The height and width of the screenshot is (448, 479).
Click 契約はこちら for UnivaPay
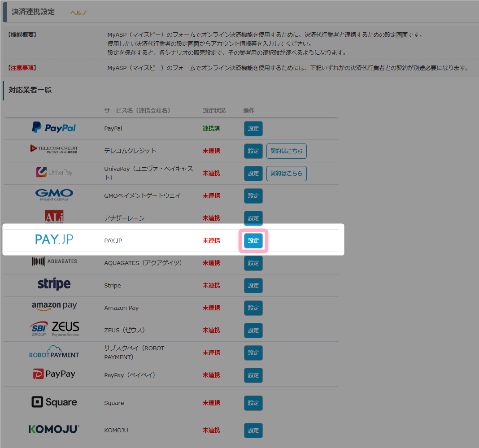(x=286, y=174)
